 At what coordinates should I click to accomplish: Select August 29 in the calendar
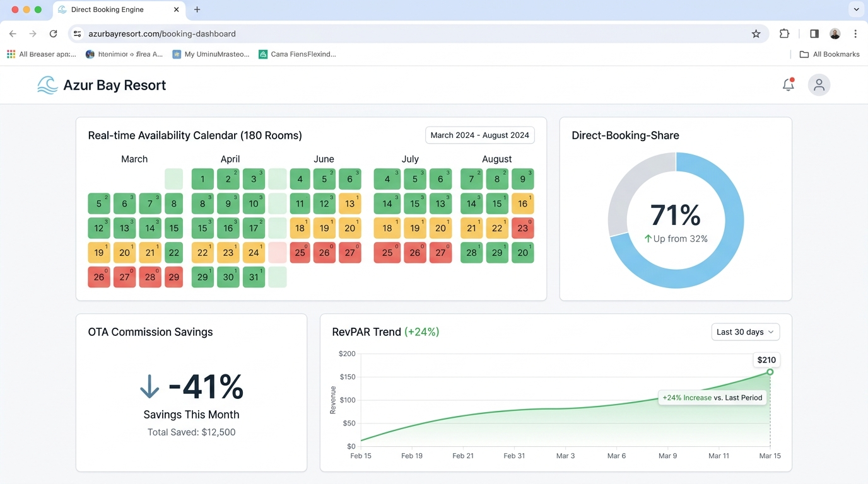(497, 253)
